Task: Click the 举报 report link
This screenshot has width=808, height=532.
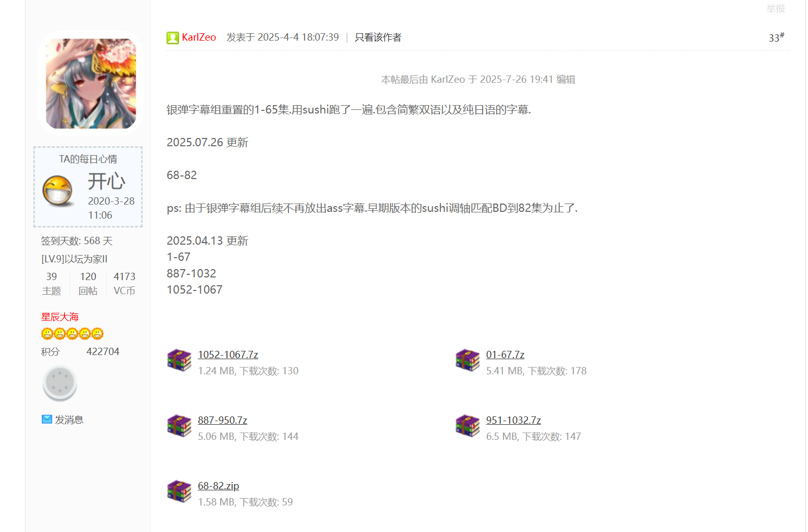Action: coord(775,8)
